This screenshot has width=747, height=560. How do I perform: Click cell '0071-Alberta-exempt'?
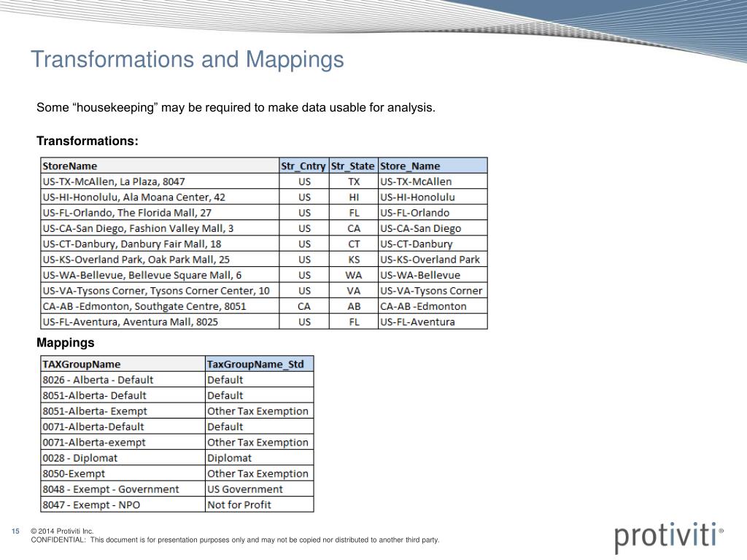tap(123, 443)
